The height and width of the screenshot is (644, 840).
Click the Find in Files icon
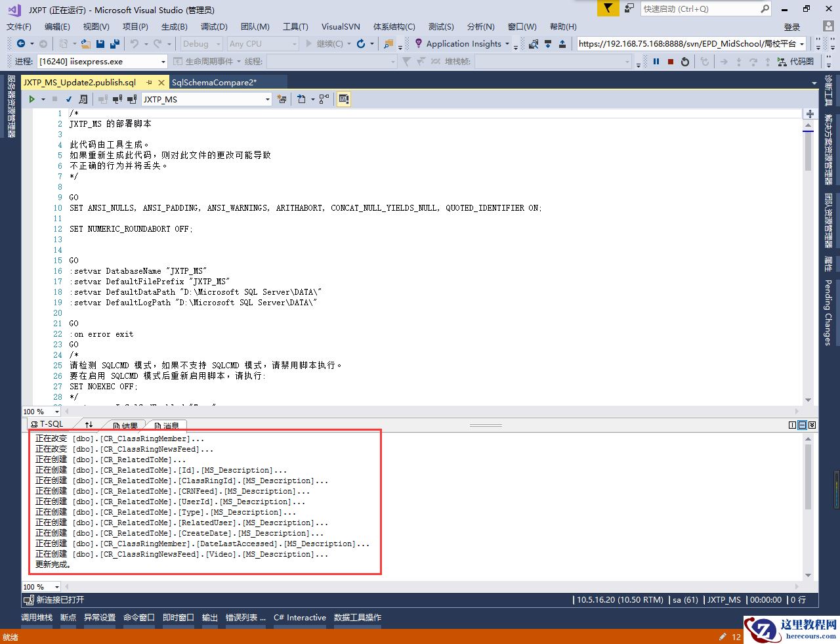389,44
